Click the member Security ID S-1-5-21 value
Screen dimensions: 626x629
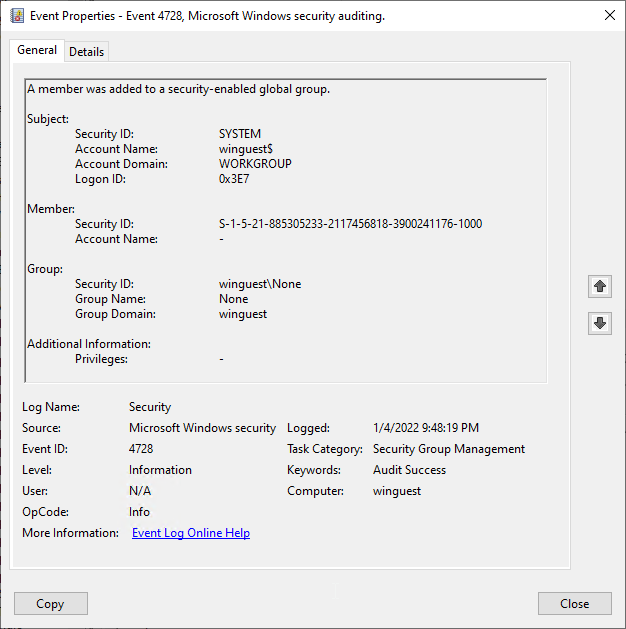click(350, 224)
